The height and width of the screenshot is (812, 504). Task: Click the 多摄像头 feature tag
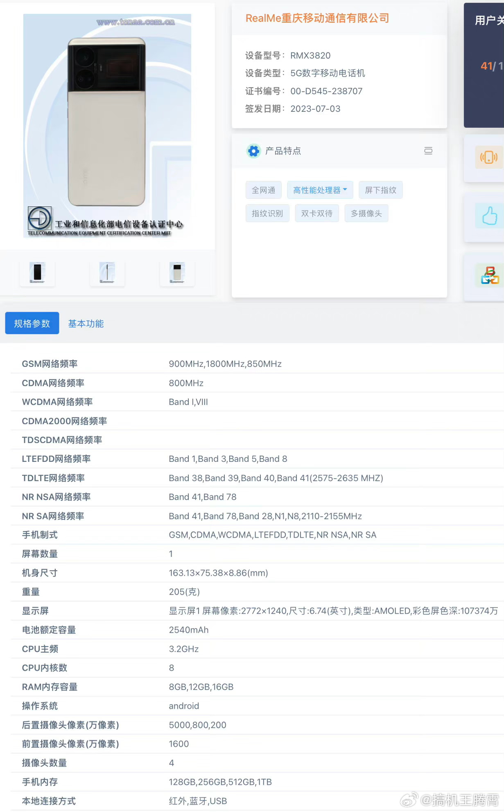click(x=366, y=213)
